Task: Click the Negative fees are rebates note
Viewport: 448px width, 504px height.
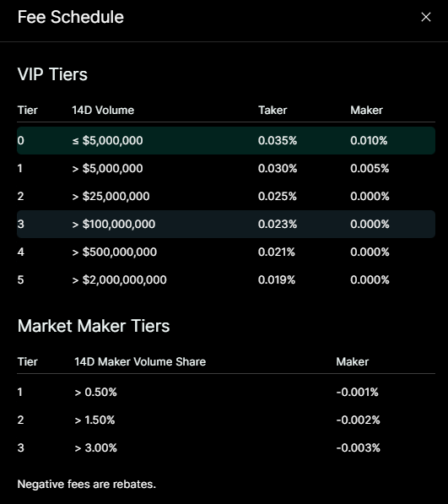Action: [86, 484]
